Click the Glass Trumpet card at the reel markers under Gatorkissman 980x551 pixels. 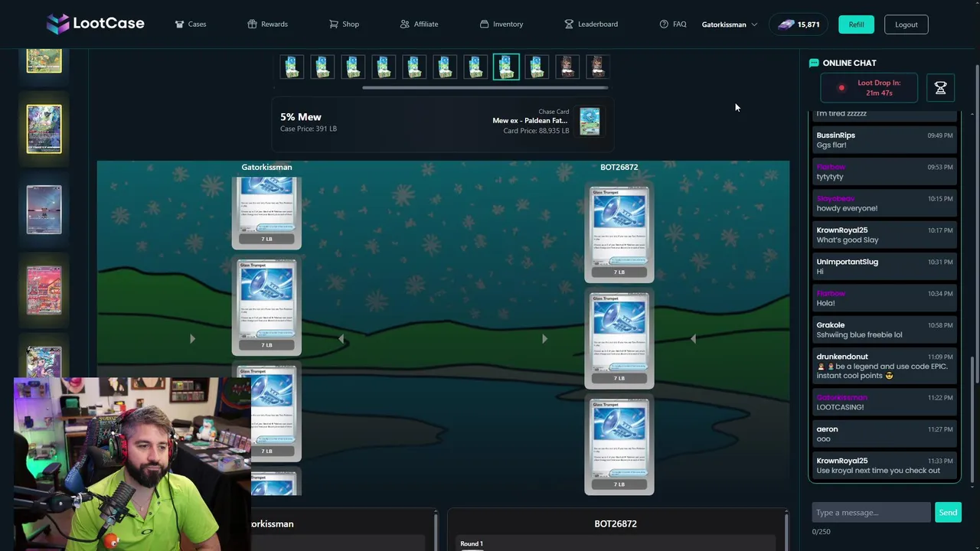pyautogui.click(x=266, y=306)
